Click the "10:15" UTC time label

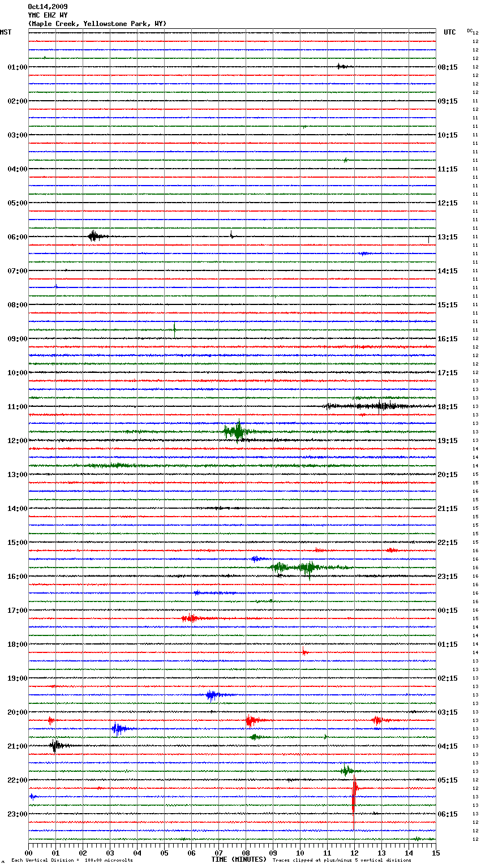point(448,135)
